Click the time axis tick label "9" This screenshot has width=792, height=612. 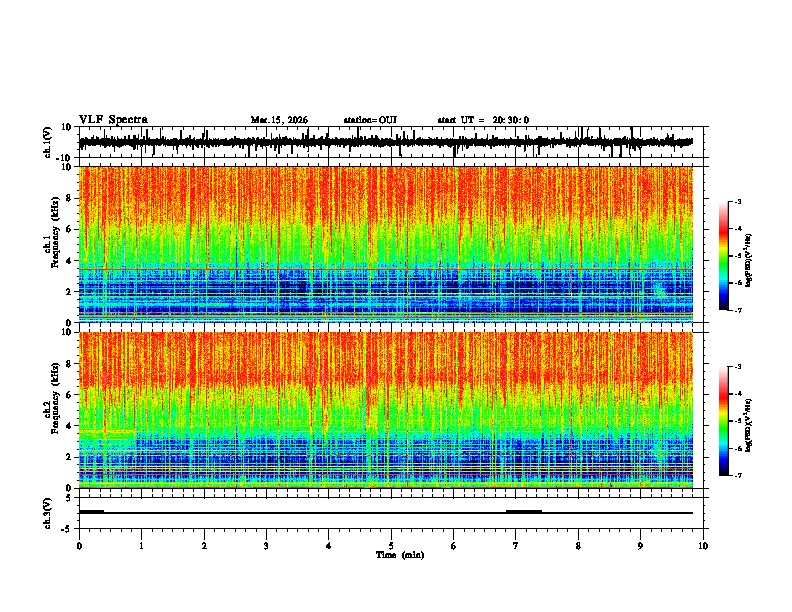click(x=640, y=546)
